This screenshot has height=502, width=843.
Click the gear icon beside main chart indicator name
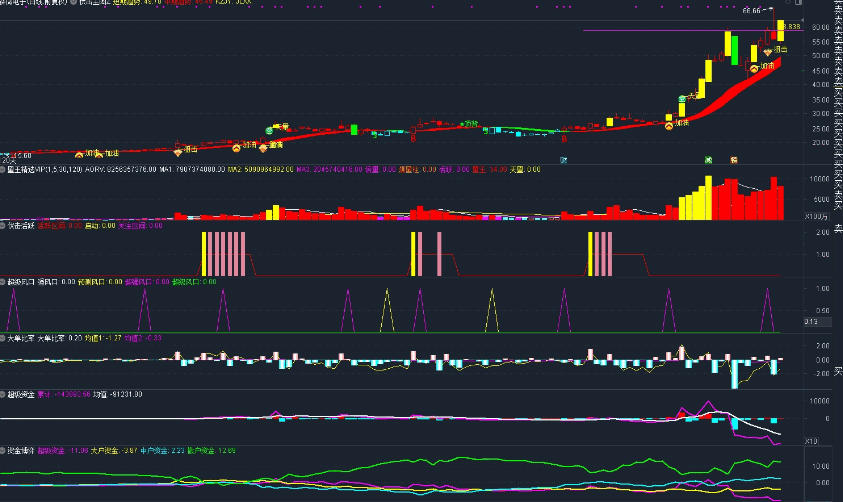click(x=74, y=2)
